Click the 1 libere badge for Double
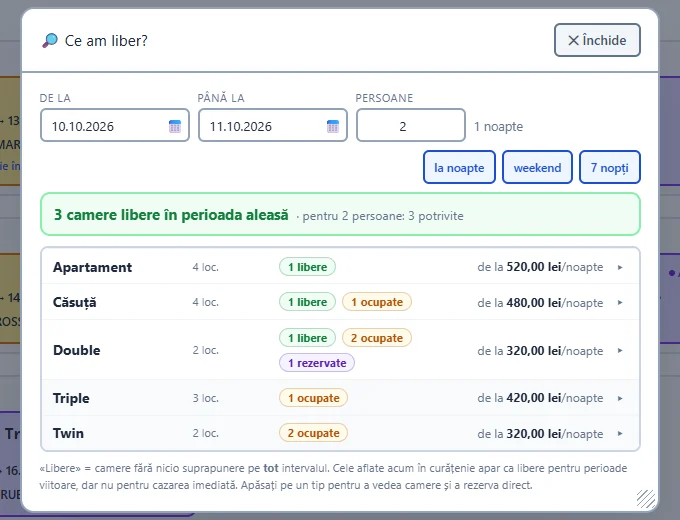 307,338
